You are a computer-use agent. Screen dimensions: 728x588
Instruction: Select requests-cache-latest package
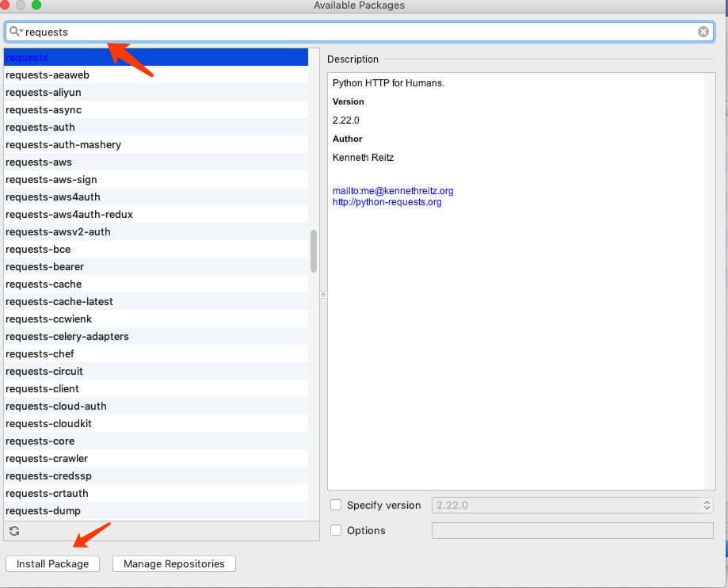[156, 301]
